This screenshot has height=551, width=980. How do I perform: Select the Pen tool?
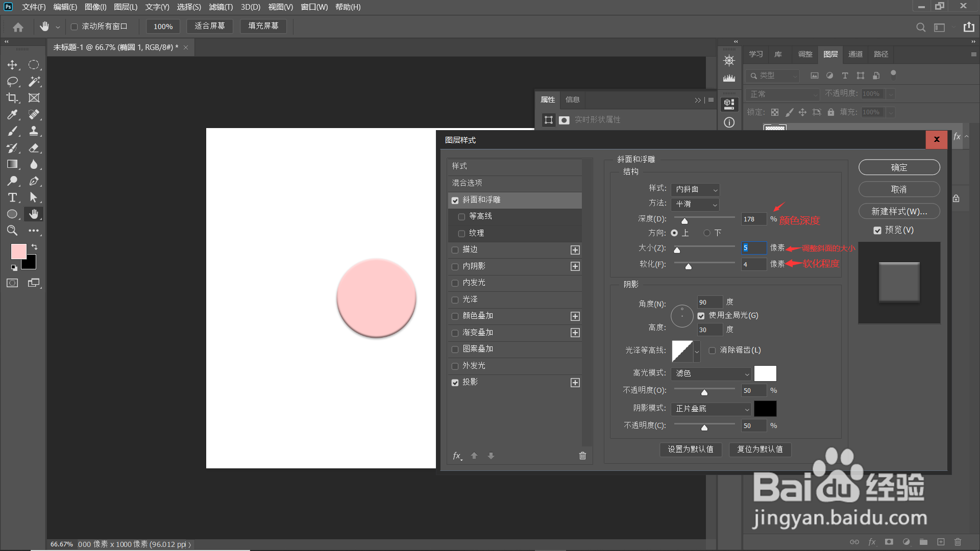[x=34, y=181]
